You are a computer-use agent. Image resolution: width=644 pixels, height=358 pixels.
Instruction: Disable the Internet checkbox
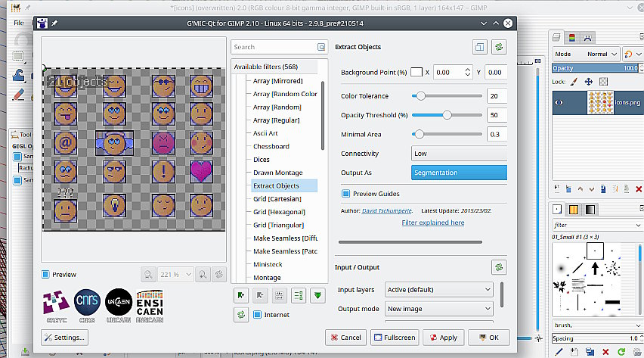tap(258, 315)
